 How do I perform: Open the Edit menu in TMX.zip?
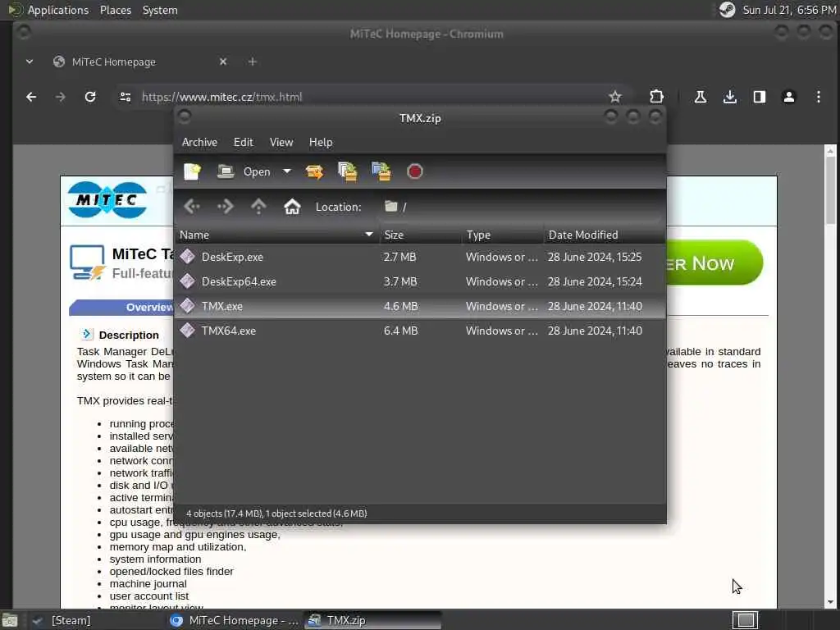coord(243,143)
